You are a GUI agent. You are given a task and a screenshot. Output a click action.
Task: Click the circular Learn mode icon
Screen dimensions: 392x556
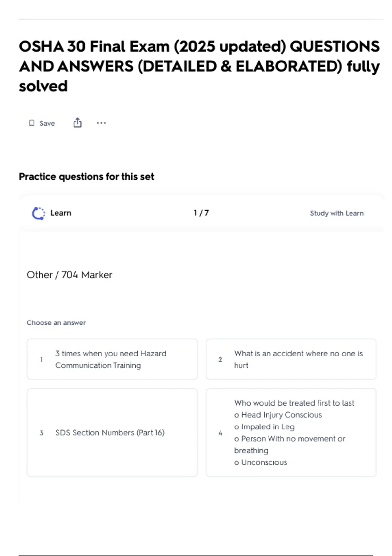tap(39, 213)
